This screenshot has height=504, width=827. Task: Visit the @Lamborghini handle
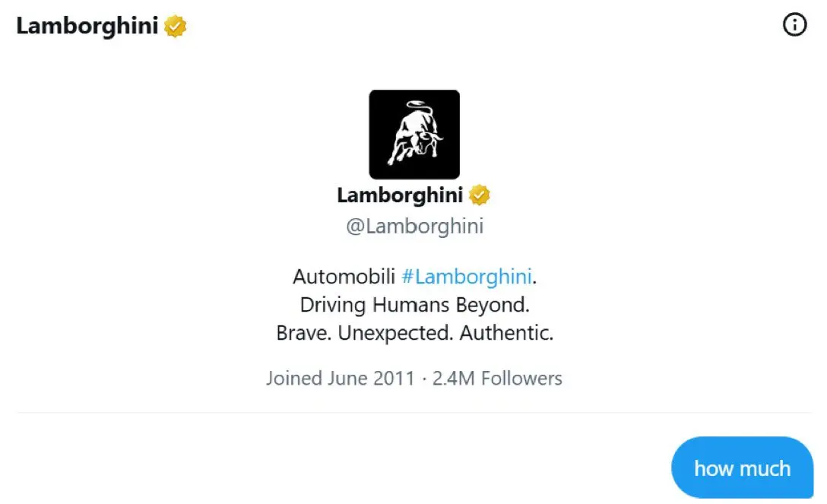414,227
